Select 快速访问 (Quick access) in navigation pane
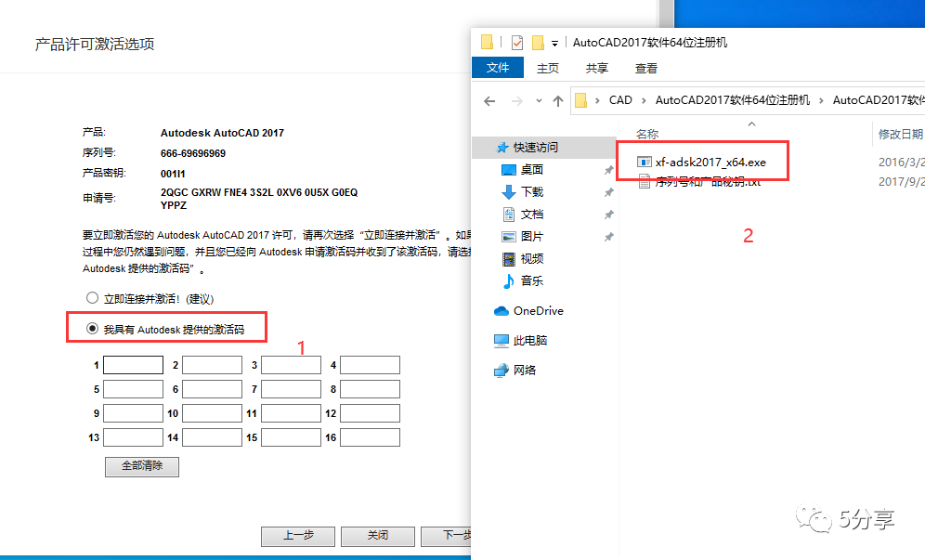The width and height of the screenshot is (925, 560). pyautogui.click(x=535, y=147)
